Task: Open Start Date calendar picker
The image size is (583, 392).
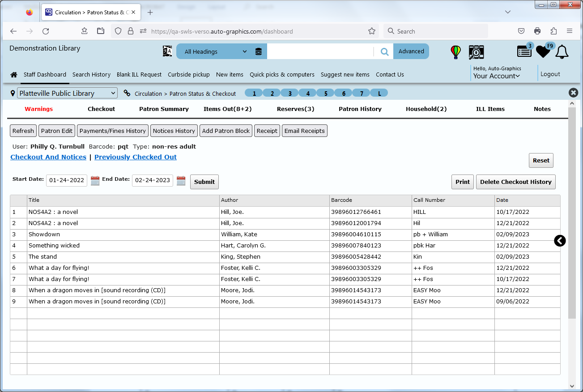Action: (x=95, y=181)
